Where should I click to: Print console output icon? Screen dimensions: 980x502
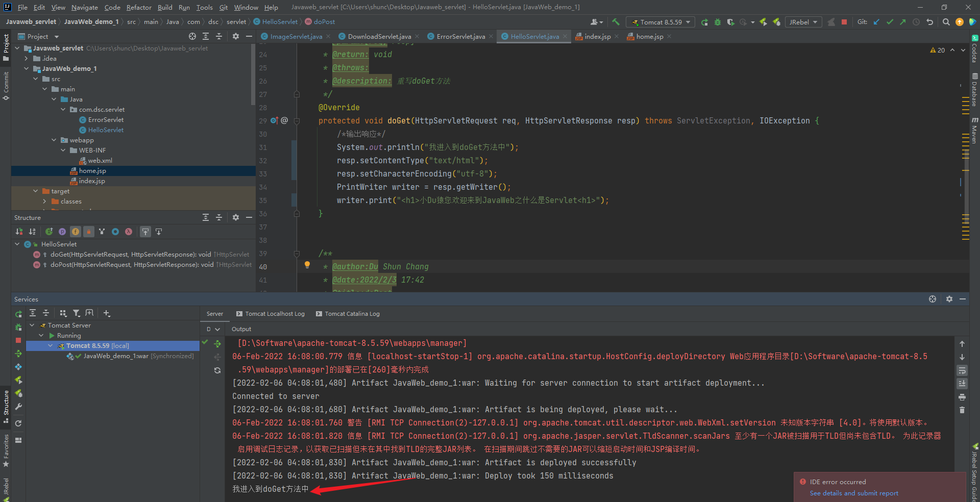click(x=962, y=397)
